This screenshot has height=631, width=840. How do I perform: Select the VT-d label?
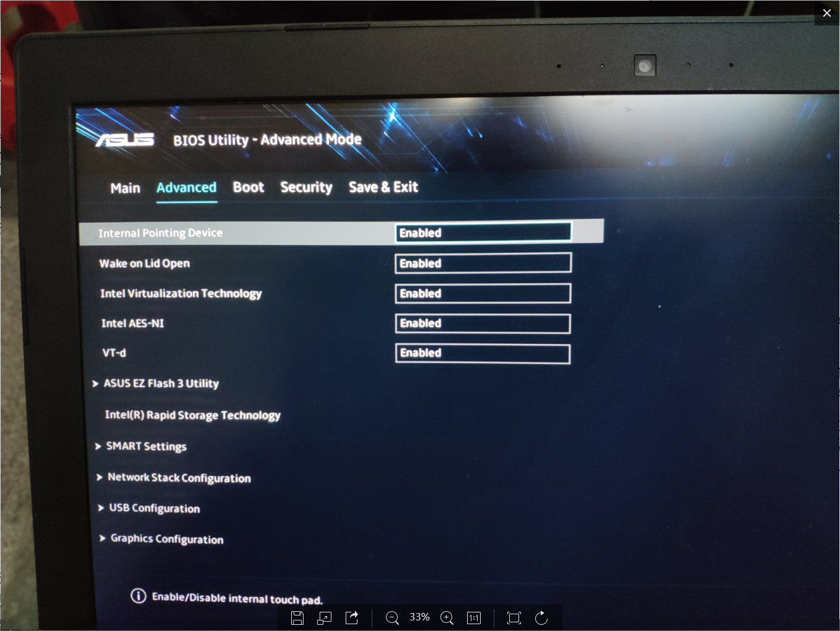pos(114,353)
